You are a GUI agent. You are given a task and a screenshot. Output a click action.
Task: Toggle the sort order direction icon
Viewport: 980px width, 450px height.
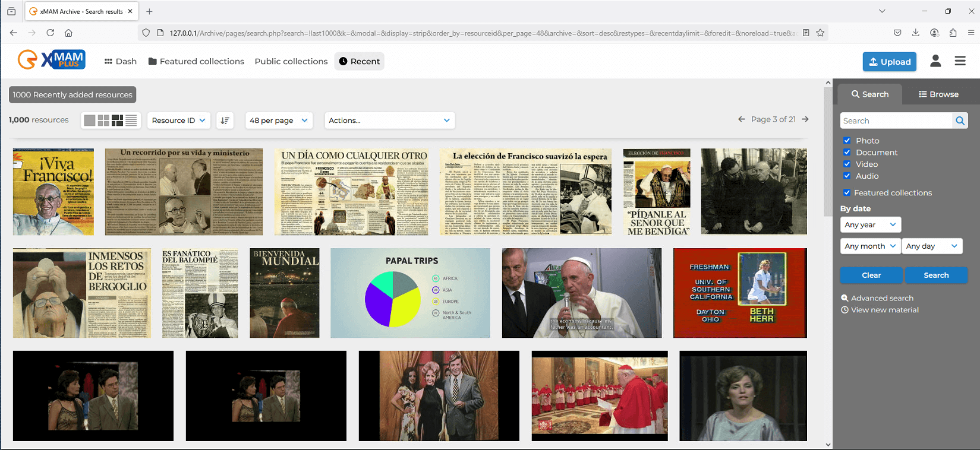coord(225,121)
